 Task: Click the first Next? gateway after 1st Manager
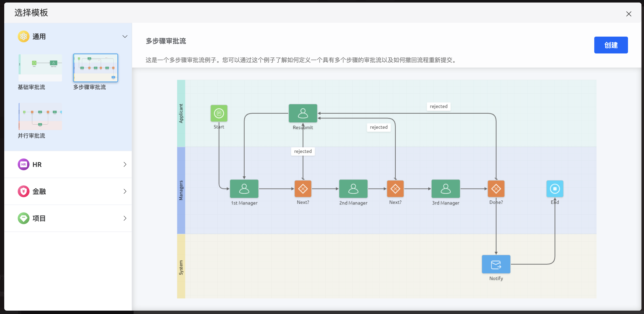tap(303, 189)
